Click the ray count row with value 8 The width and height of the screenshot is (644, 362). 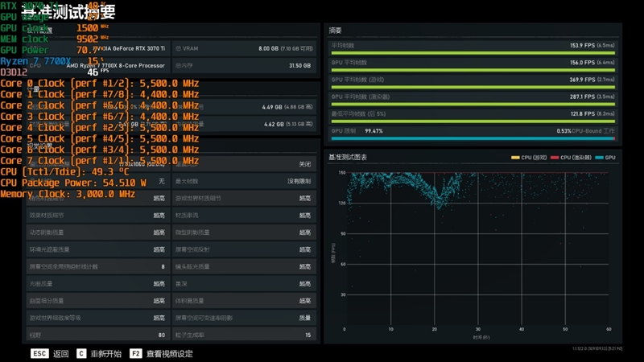(x=97, y=267)
